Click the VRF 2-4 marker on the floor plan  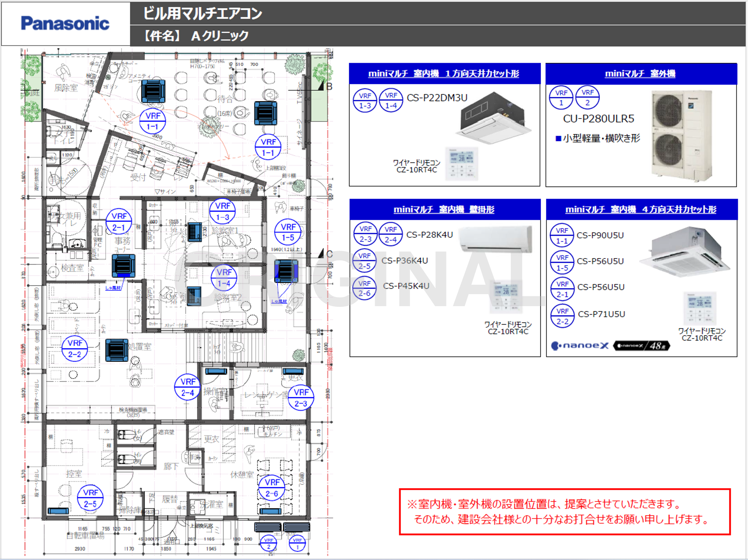tap(187, 387)
